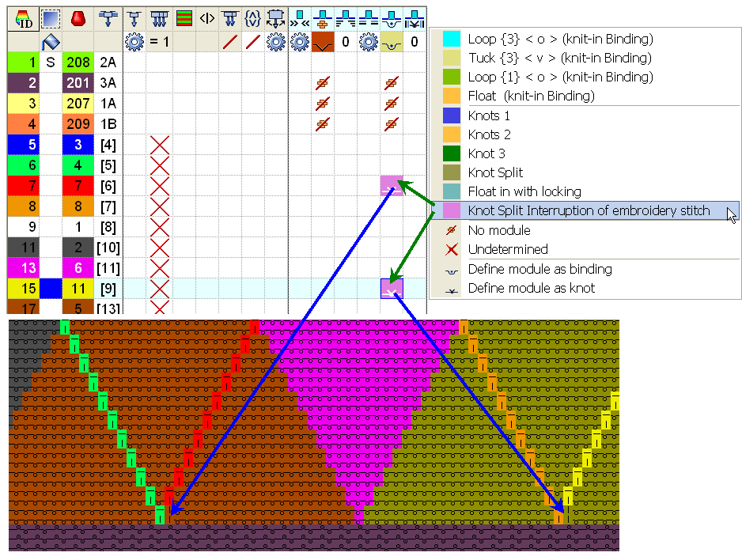Click the paint bucket fill icon
Viewport: 742px width, 560px height.
coord(51,42)
